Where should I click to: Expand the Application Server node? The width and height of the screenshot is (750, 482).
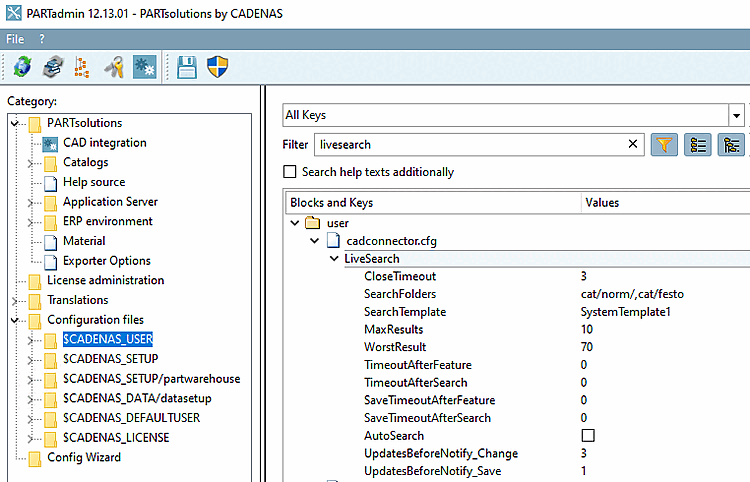(x=30, y=202)
